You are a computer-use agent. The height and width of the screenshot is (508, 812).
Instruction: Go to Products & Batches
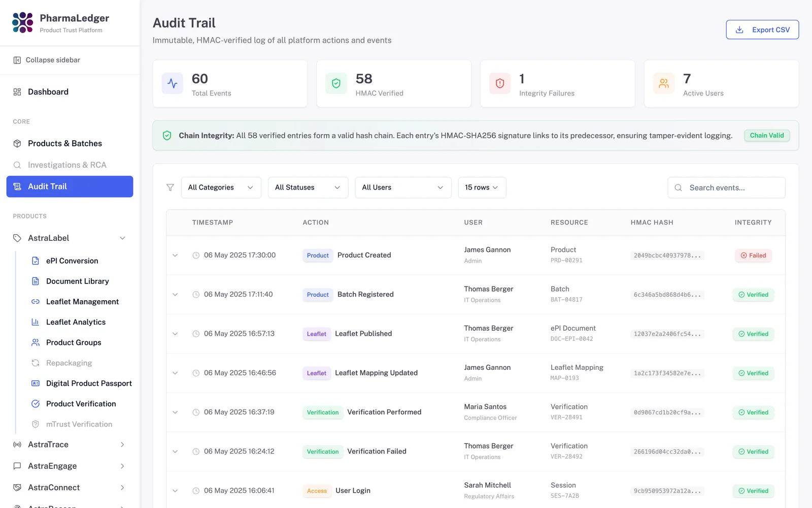(x=70, y=144)
